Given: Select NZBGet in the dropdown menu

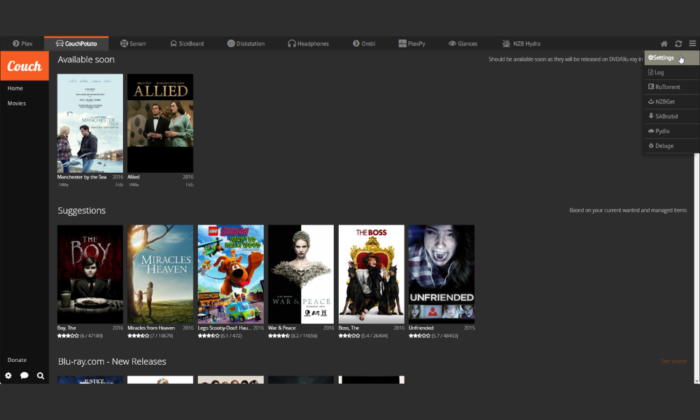Looking at the screenshot, I should (x=671, y=102).
